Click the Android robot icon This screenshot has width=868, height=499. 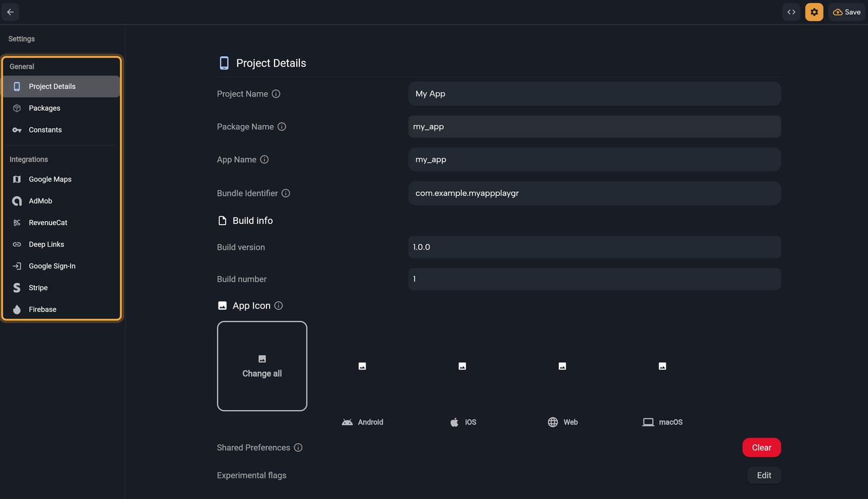click(x=347, y=422)
